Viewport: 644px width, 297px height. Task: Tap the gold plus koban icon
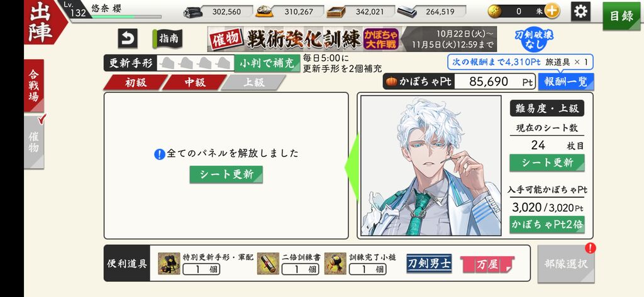tap(552, 11)
